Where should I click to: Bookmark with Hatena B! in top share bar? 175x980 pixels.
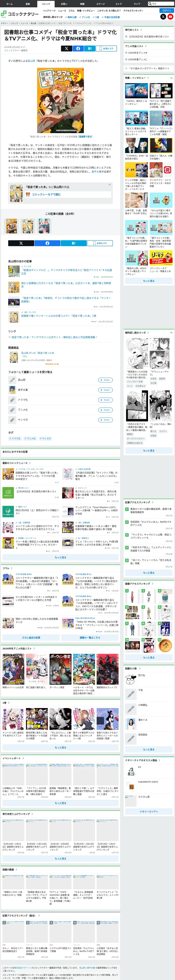click(90, 48)
